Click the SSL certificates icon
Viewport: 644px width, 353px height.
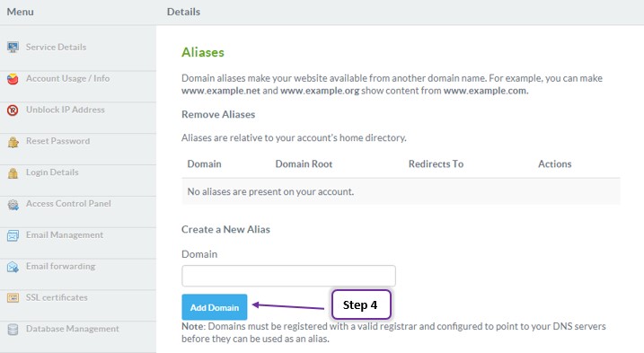pyautogui.click(x=13, y=298)
